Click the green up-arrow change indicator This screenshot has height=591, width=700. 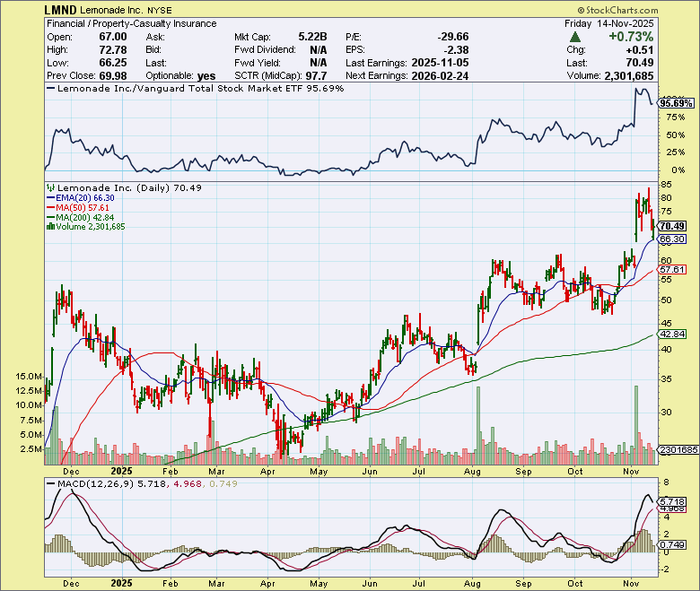(575, 37)
